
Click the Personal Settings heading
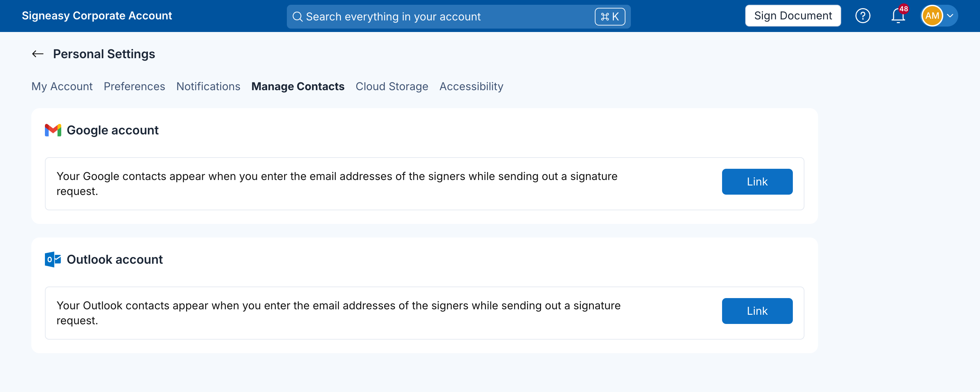pyautogui.click(x=104, y=54)
